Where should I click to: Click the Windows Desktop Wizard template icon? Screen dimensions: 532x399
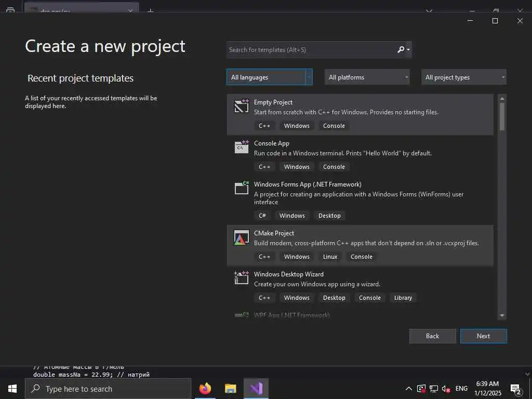(x=242, y=278)
